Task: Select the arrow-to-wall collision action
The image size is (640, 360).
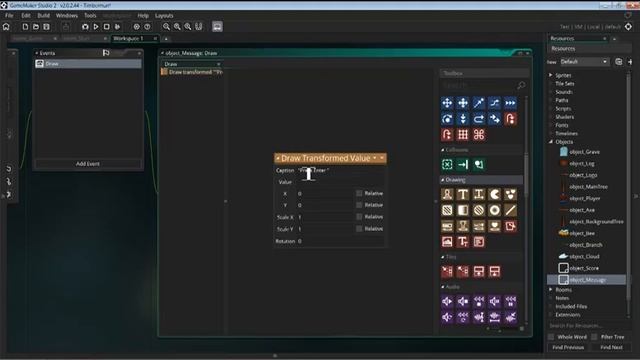Action: (463, 164)
